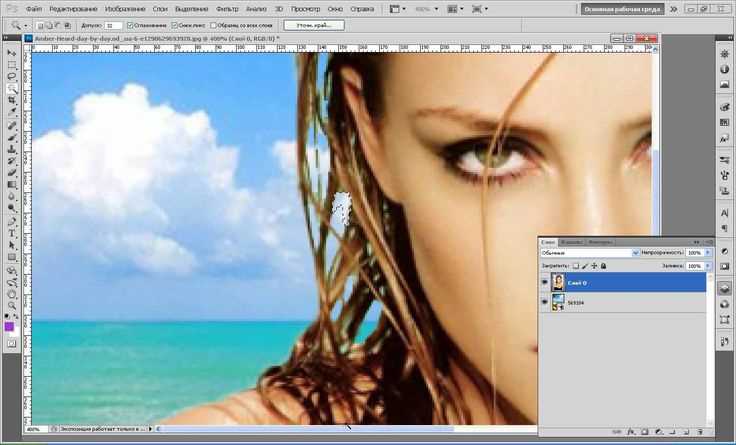The image size is (736, 445).
Task: Enable Образец со всех слоев checkbox
Action: [x=213, y=25]
